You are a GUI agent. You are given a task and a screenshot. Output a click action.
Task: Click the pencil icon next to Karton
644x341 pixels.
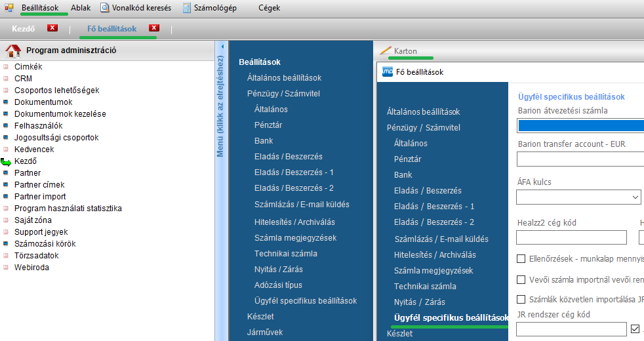385,50
